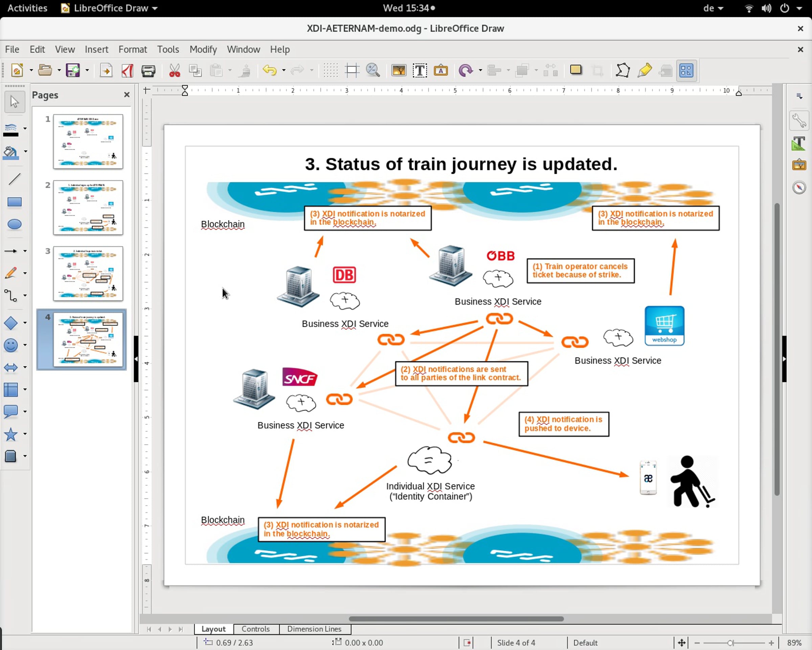Toggle the shadow icon
812x650 pixels.
click(576, 70)
